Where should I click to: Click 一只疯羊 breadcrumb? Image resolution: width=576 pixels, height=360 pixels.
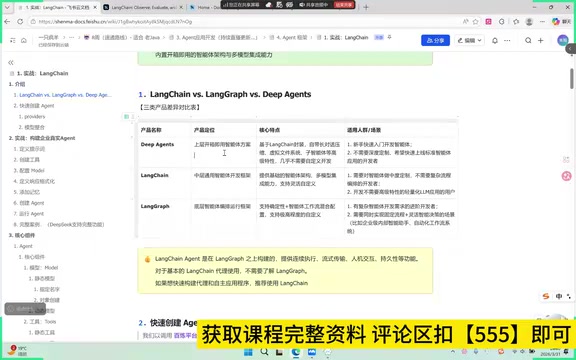(x=48, y=37)
